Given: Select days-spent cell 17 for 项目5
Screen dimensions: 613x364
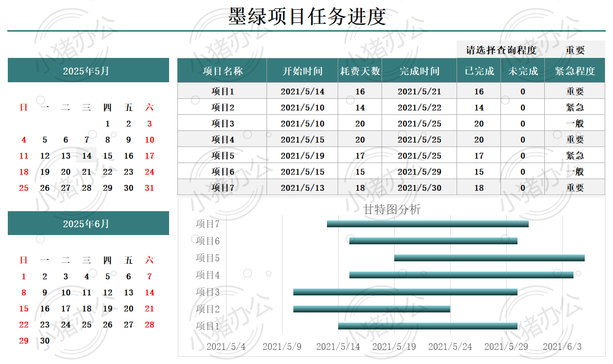Looking at the screenshot, I should pos(360,155).
